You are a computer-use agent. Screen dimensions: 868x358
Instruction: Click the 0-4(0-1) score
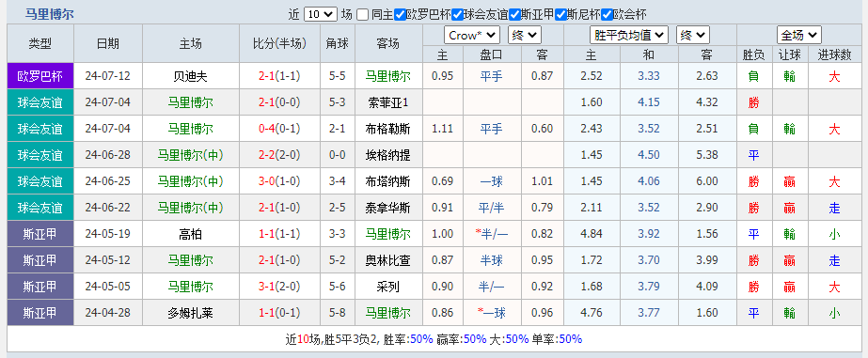[279, 129]
